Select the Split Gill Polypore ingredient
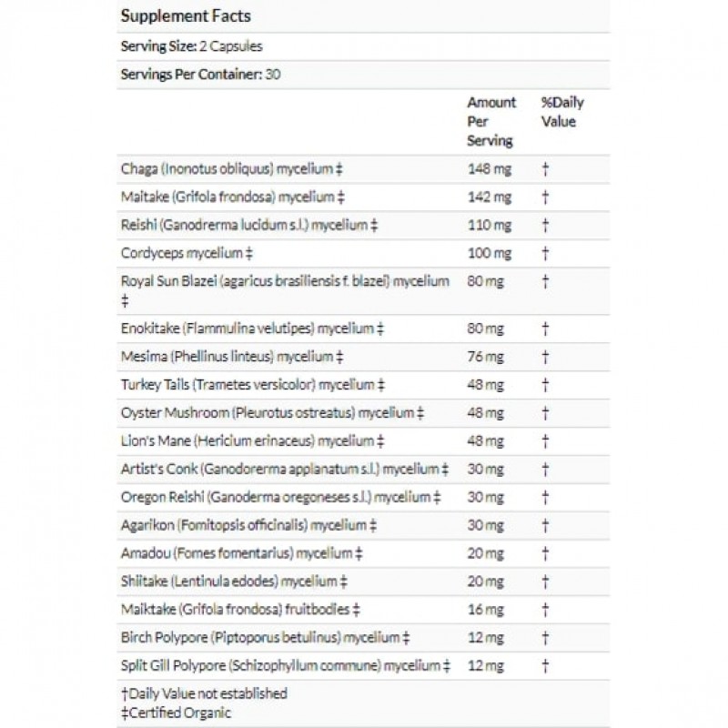Screen dimensions: 728x728 pos(285,665)
